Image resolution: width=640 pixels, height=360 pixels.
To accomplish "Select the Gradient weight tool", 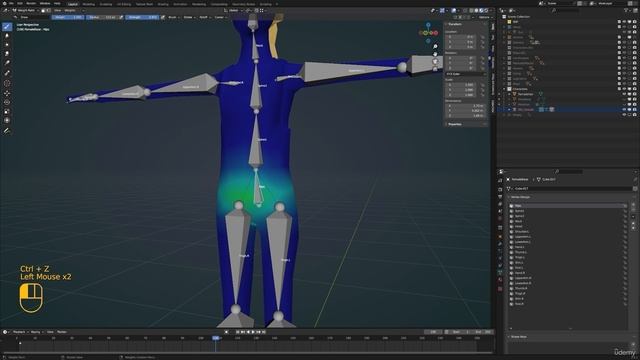I will (x=7, y=62).
